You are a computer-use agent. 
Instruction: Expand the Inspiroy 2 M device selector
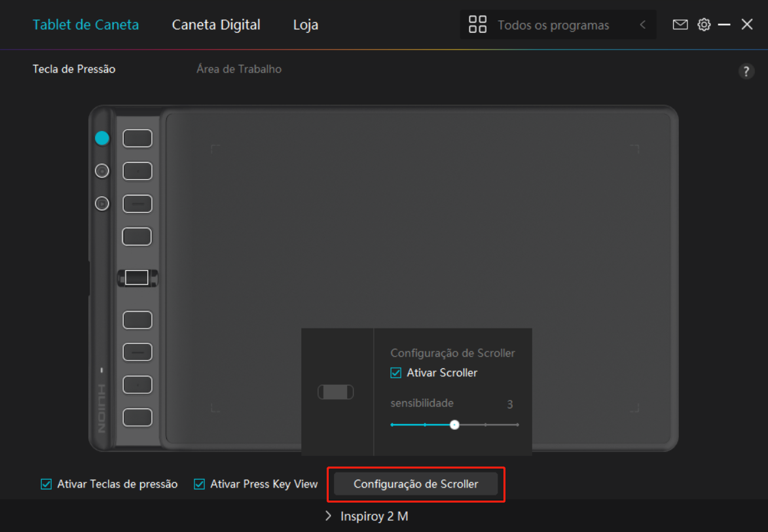point(367,516)
